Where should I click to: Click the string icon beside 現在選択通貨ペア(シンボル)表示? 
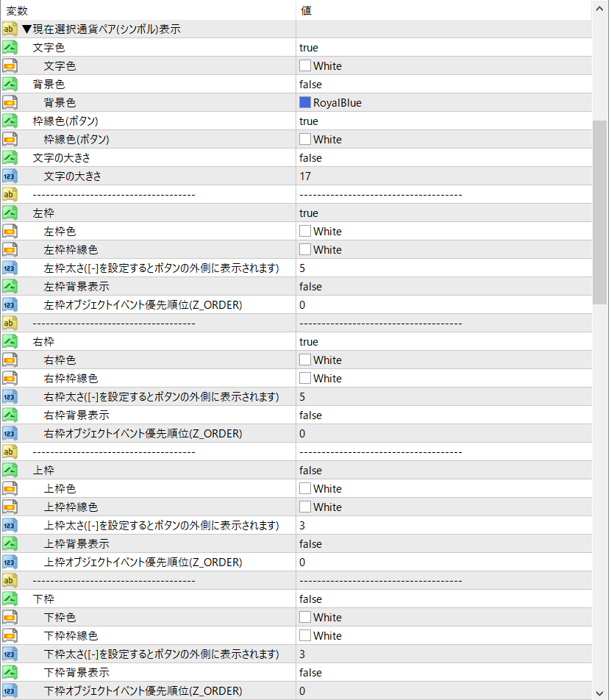pyautogui.click(x=10, y=29)
